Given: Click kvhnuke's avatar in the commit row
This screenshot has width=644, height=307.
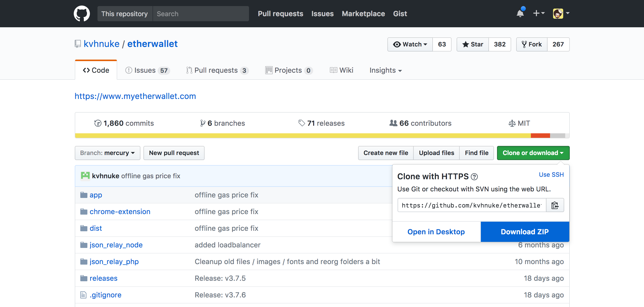Looking at the screenshot, I should click(x=85, y=176).
